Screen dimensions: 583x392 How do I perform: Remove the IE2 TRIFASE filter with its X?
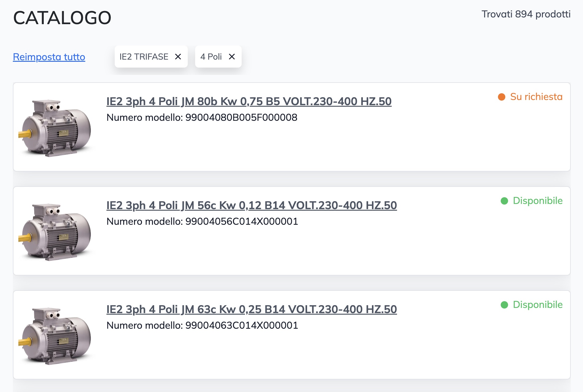(178, 57)
